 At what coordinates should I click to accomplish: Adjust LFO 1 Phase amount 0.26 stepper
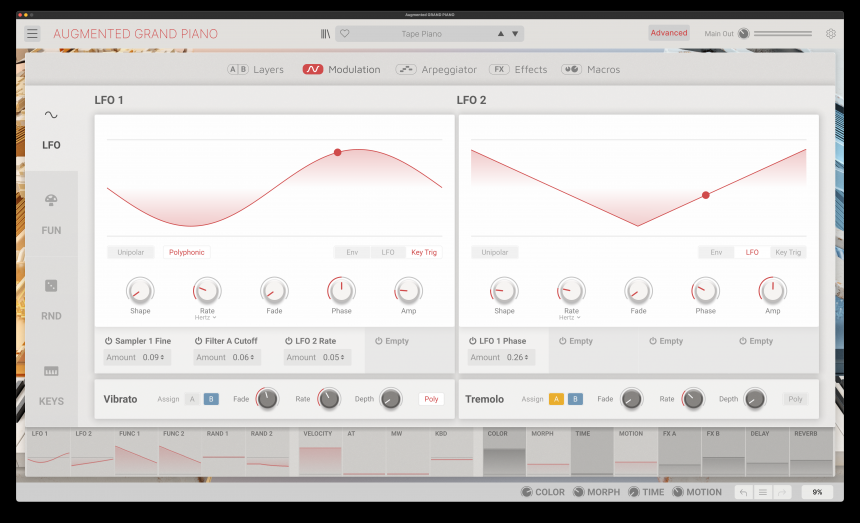[517, 357]
